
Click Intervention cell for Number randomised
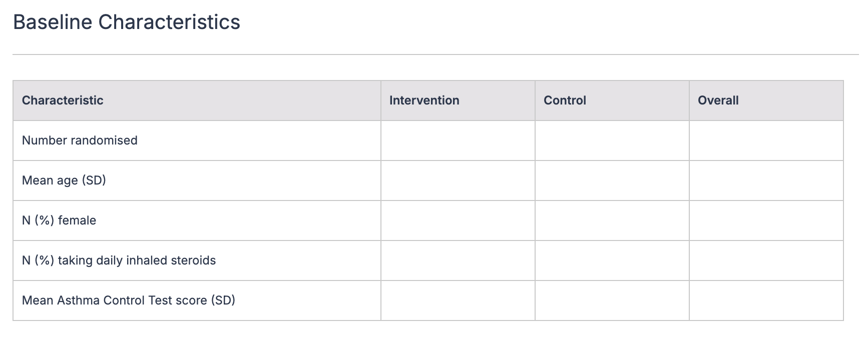(458, 140)
